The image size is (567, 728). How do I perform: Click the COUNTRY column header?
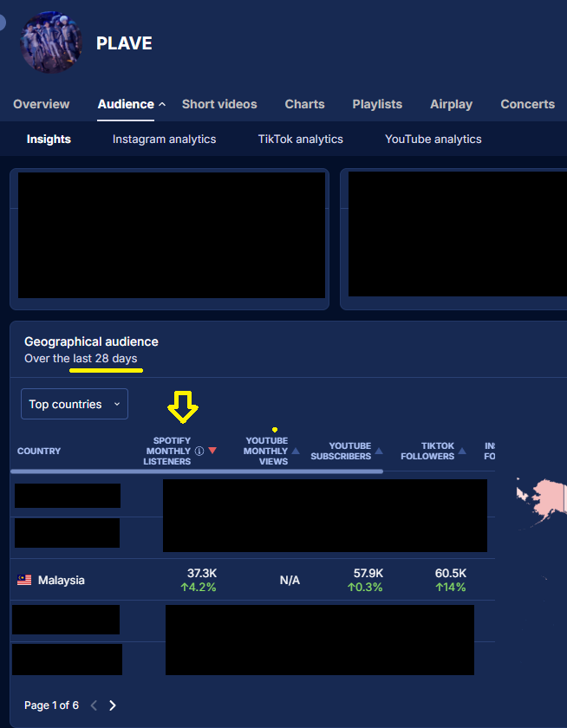coord(39,451)
